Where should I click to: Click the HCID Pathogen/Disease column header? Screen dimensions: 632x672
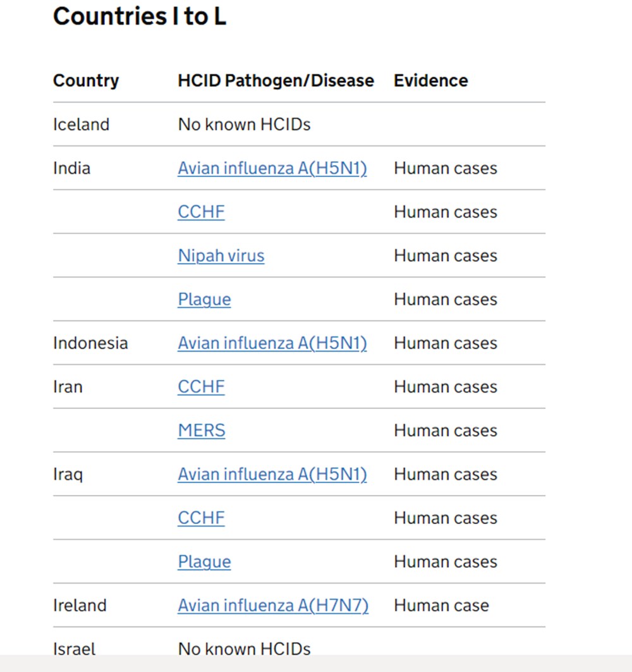(x=276, y=81)
